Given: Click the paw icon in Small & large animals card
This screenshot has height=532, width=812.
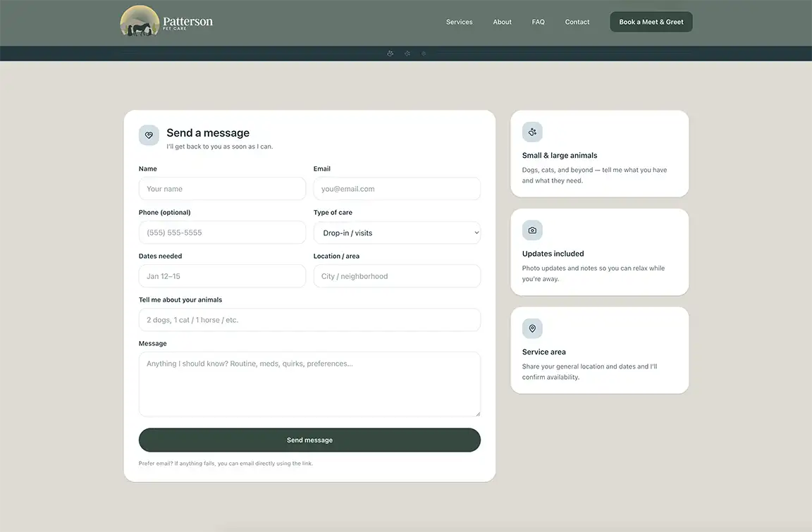Looking at the screenshot, I should point(532,132).
